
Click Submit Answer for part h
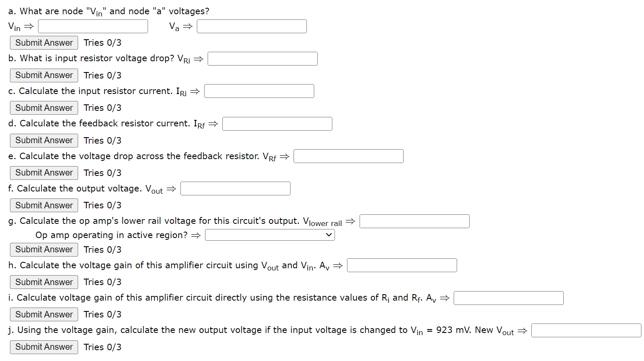(x=44, y=282)
